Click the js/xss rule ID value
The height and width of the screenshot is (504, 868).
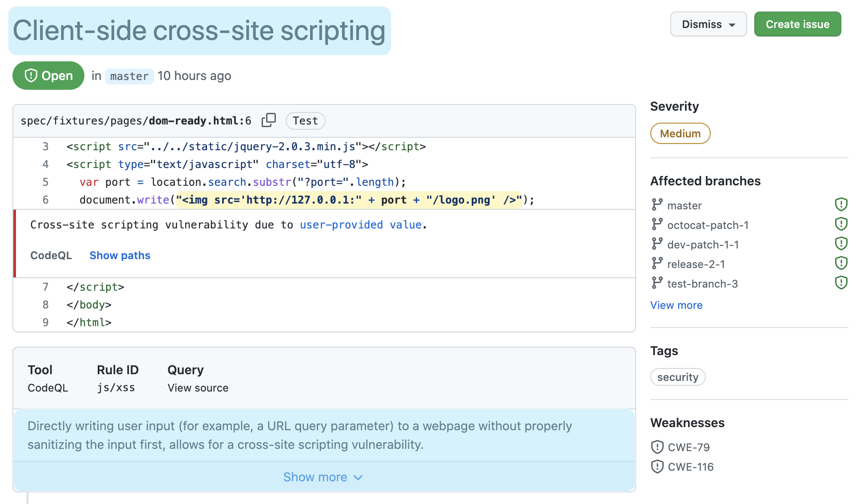pyautogui.click(x=116, y=388)
